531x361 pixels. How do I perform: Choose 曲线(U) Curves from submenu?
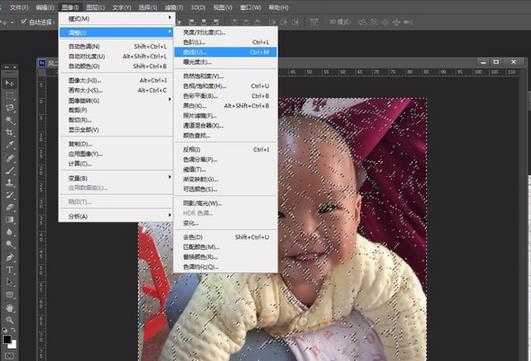coord(226,52)
